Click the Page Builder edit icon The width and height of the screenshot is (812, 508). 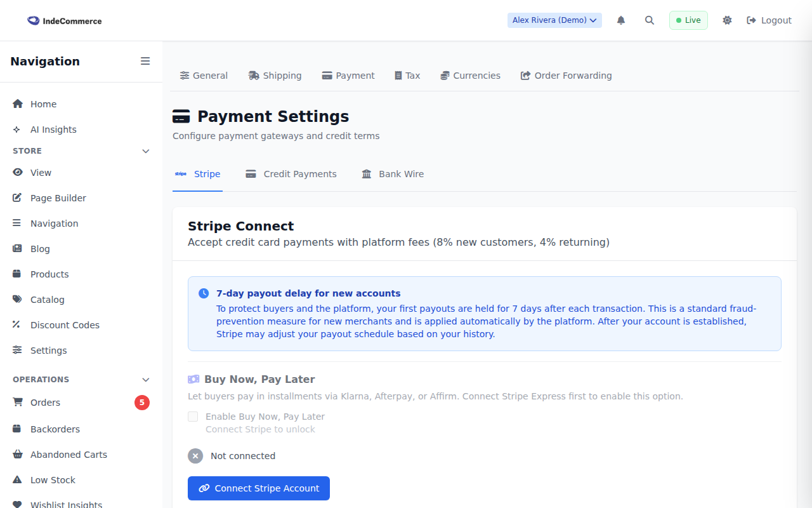pyautogui.click(x=17, y=197)
